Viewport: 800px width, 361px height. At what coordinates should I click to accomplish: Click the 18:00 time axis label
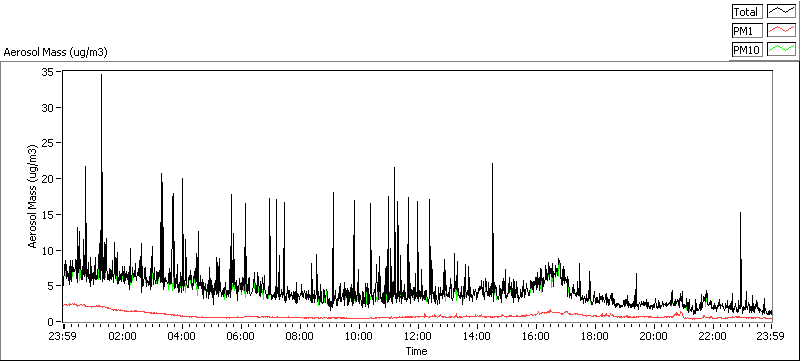click(595, 337)
